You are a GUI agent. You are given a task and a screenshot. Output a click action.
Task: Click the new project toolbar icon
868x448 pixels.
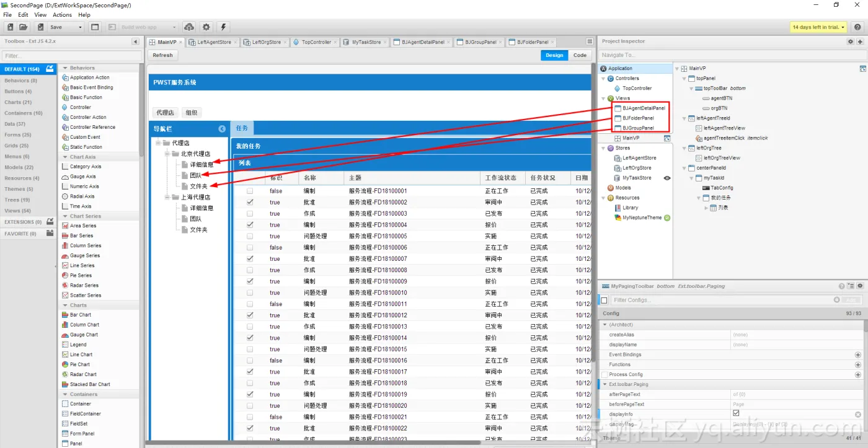point(10,27)
